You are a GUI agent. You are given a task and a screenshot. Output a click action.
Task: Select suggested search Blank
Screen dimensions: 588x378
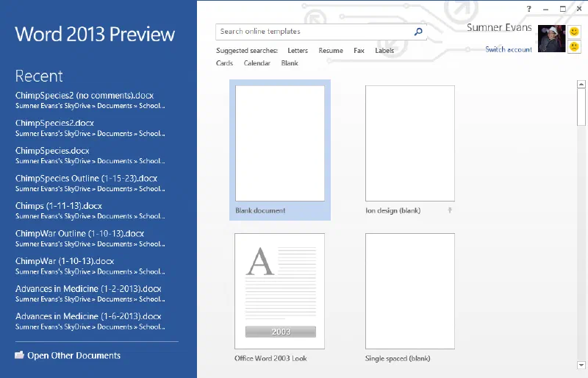point(290,63)
